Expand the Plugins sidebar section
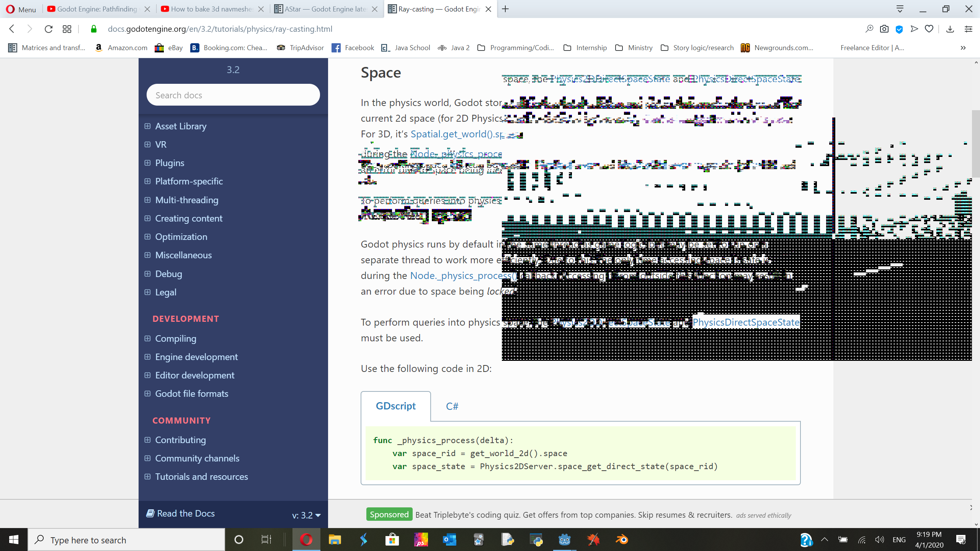The image size is (980, 551). coord(147,163)
